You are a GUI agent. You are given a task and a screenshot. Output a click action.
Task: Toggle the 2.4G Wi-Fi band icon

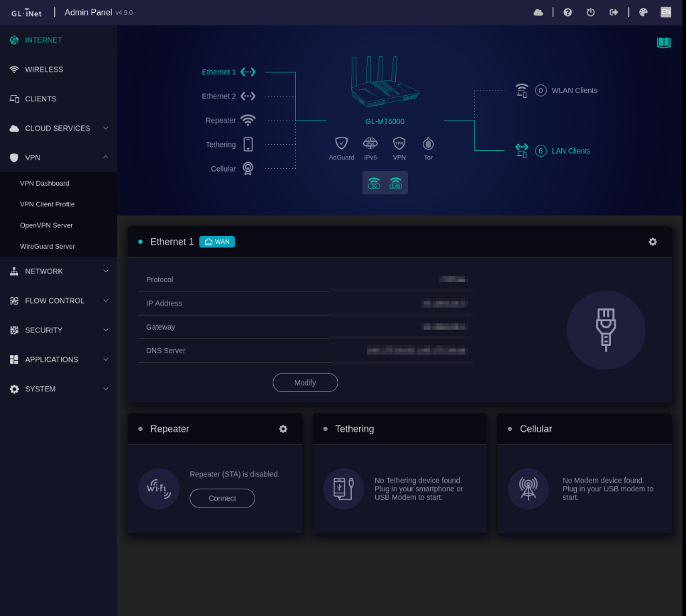tap(395, 182)
